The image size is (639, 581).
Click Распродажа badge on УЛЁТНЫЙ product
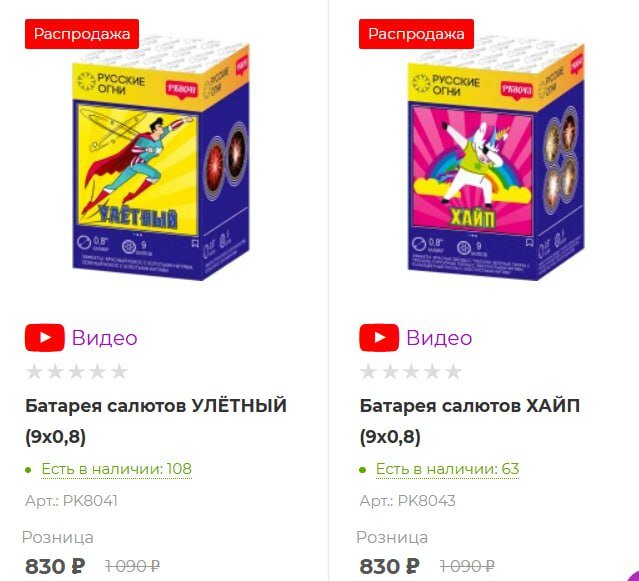(x=82, y=34)
